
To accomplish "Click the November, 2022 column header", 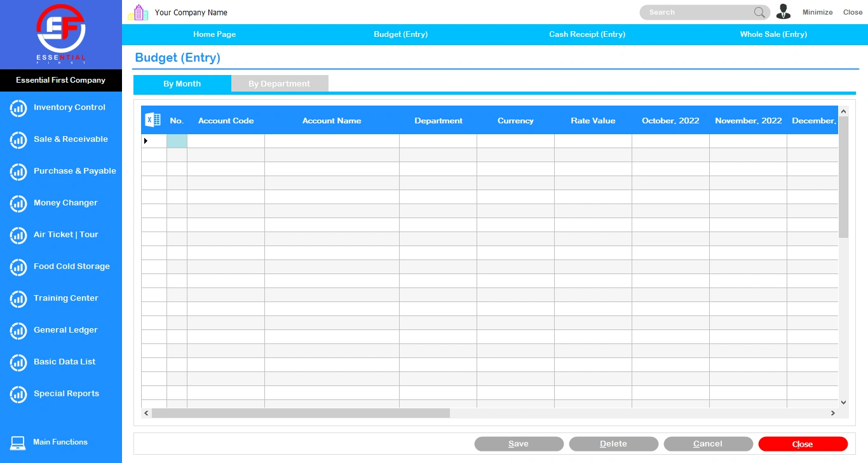I will tap(748, 120).
